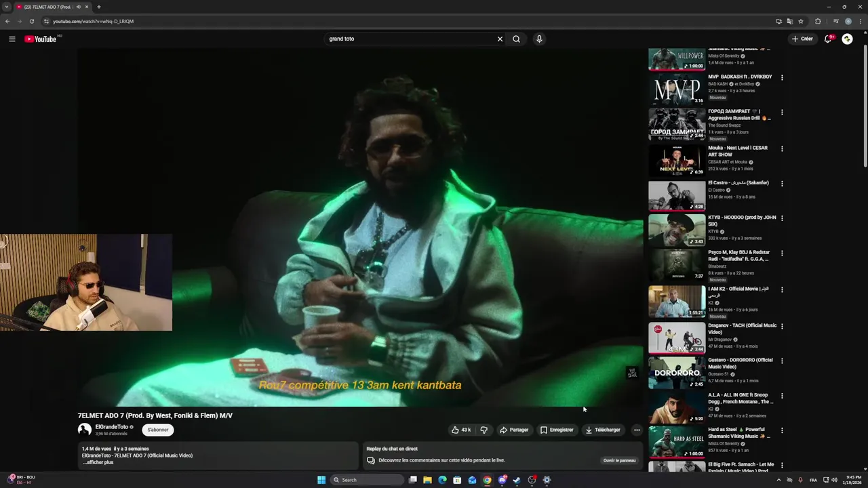This screenshot has width=868, height=488.
Task: Switch FRA keyboard language indicator
Action: 813,480
